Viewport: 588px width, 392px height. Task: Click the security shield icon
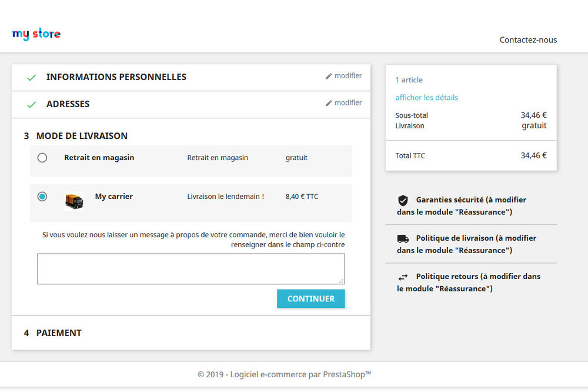click(x=403, y=200)
